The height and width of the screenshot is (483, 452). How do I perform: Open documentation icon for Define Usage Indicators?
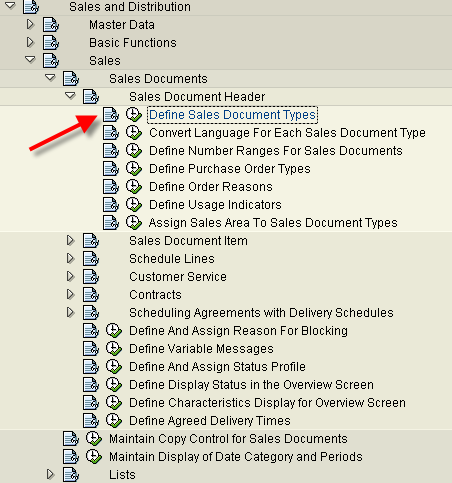111,205
